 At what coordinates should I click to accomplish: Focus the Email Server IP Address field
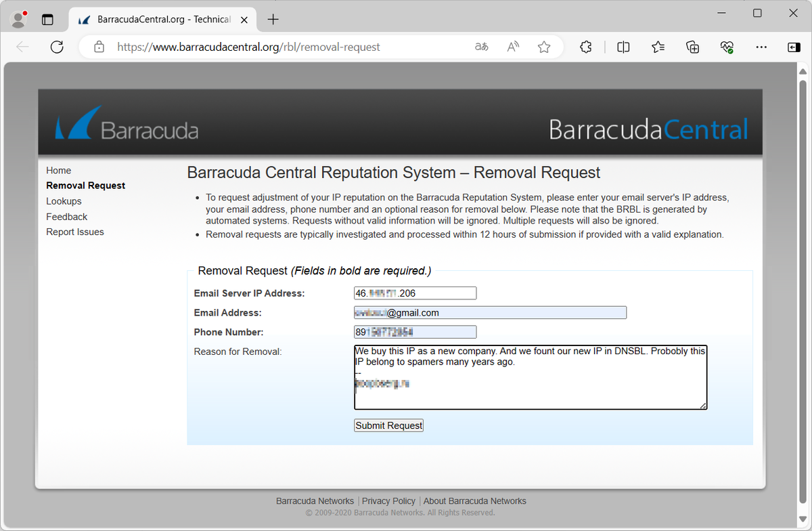(415, 293)
